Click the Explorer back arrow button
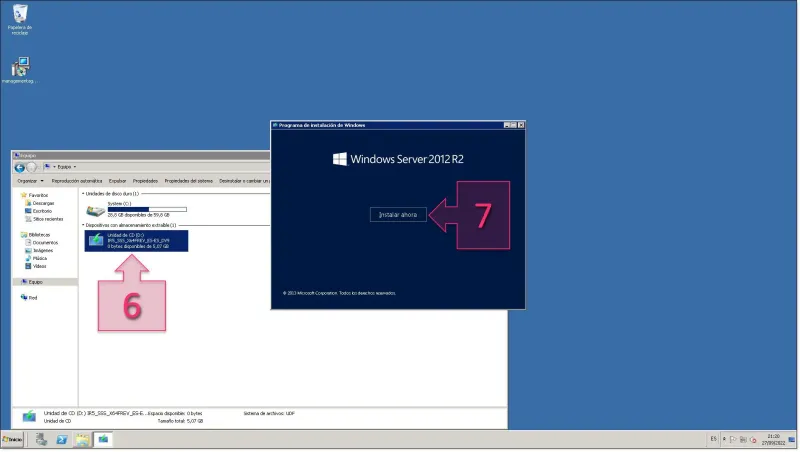The width and height of the screenshot is (800, 452). (x=19, y=167)
